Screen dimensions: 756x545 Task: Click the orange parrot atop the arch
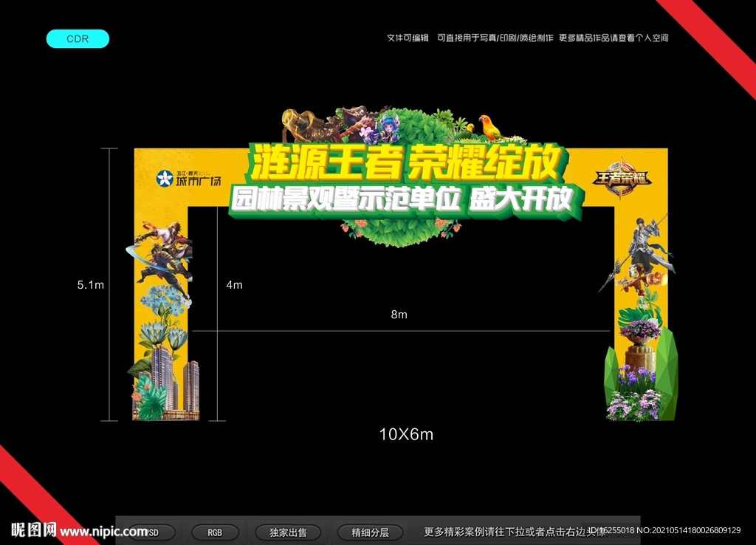point(490,127)
